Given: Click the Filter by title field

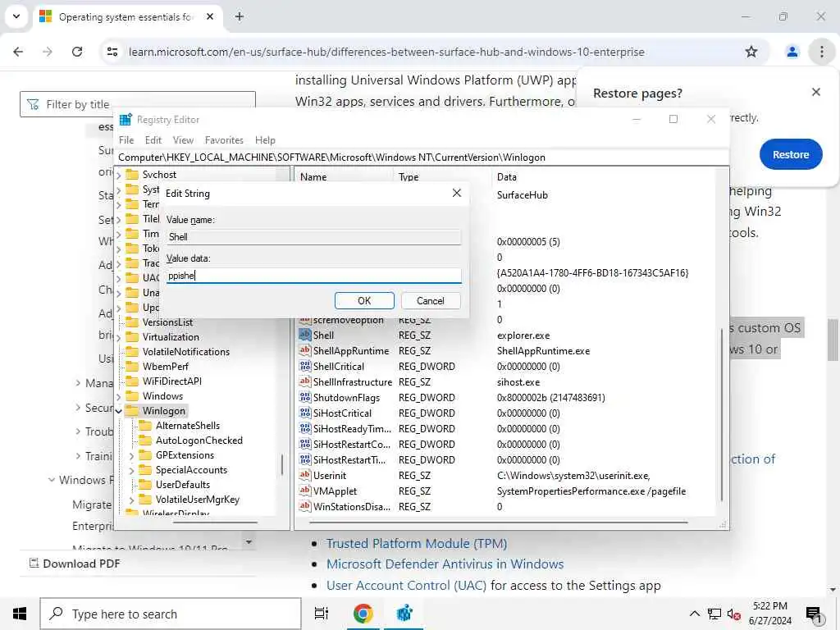Looking at the screenshot, I should click(137, 104).
